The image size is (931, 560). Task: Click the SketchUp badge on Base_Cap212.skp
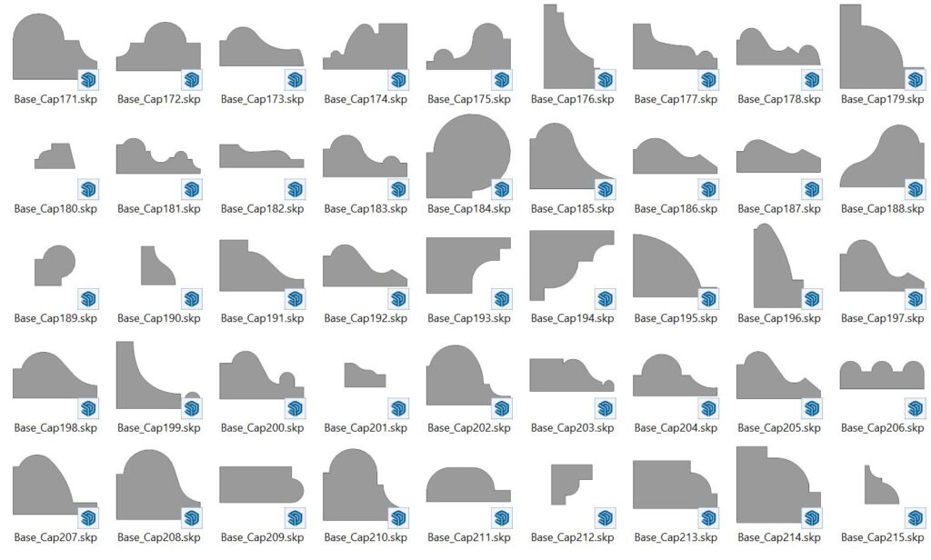click(606, 516)
